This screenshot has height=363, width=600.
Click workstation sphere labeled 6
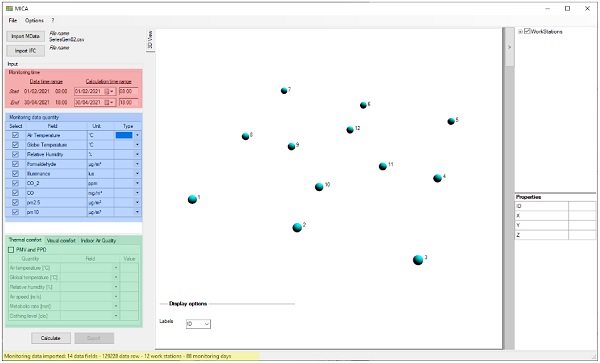[363, 105]
